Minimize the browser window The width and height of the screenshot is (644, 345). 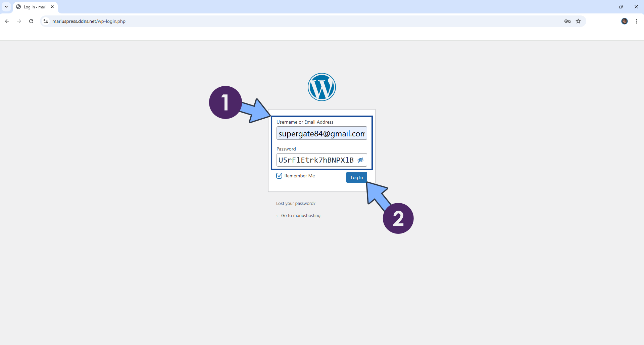605,7
